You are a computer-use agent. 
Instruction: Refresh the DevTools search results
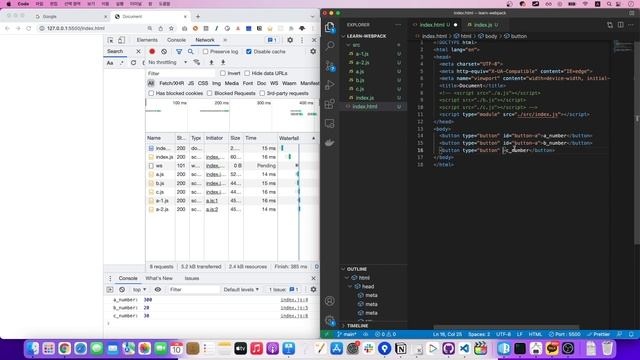point(133,63)
